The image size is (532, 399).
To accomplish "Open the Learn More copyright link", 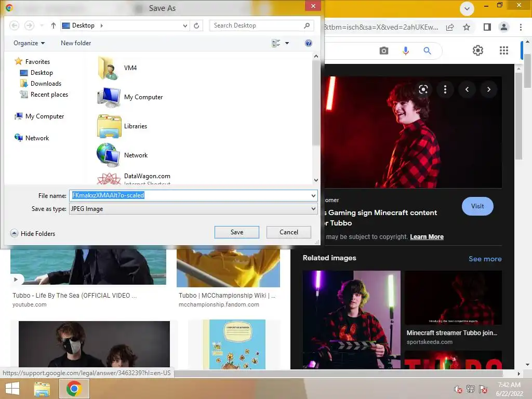I will [427, 237].
